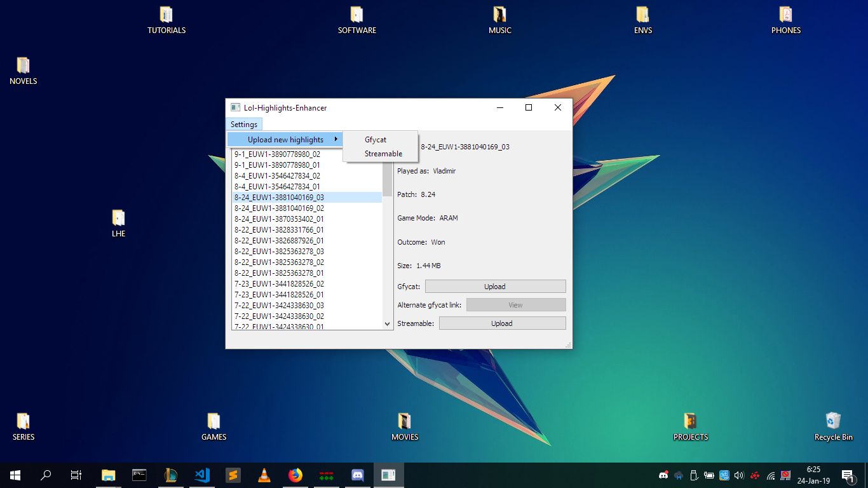This screenshot has width=868, height=488.
Task: Select highlight 8-24_EUW1-3870353402_01
Action: tap(307, 219)
